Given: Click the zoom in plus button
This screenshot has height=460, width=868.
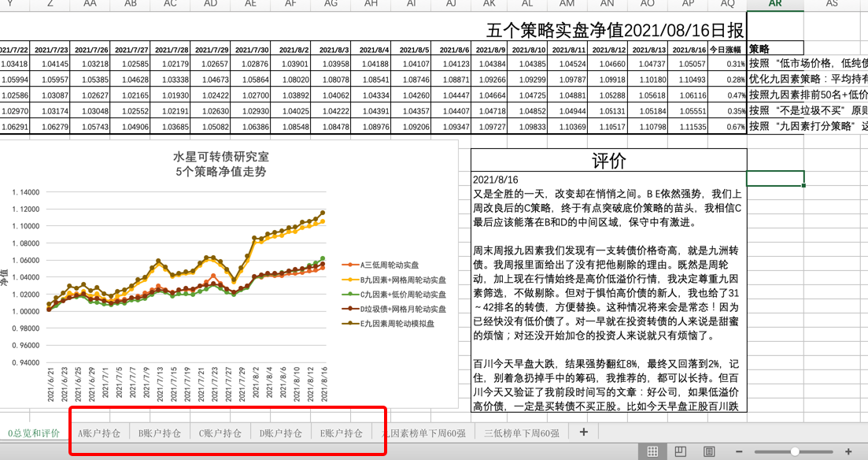Looking at the screenshot, I should (x=848, y=451).
